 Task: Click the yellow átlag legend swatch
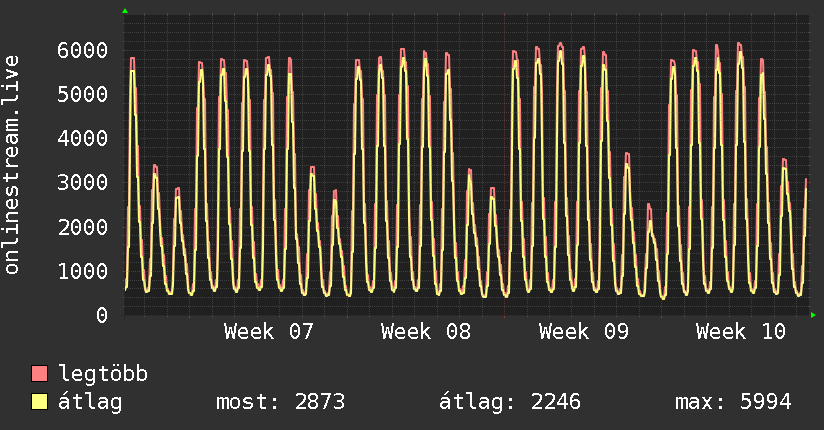pyautogui.click(x=40, y=402)
